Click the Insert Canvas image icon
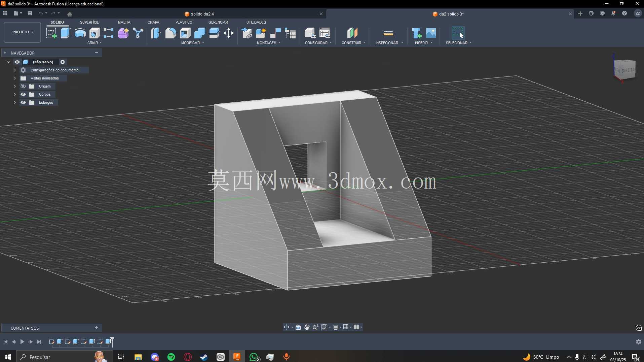This screenshot has height=362, width=644. click(431, 33)
